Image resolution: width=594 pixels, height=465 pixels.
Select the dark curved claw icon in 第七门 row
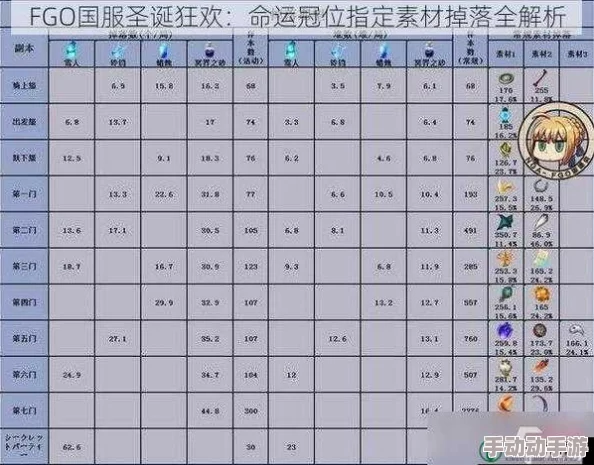[x=540, y=403]
